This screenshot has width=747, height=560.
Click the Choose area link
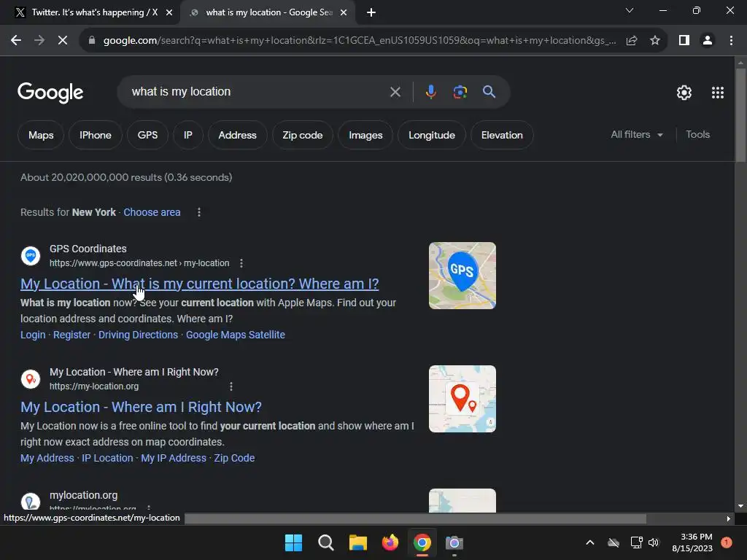[x=152, y=212]
